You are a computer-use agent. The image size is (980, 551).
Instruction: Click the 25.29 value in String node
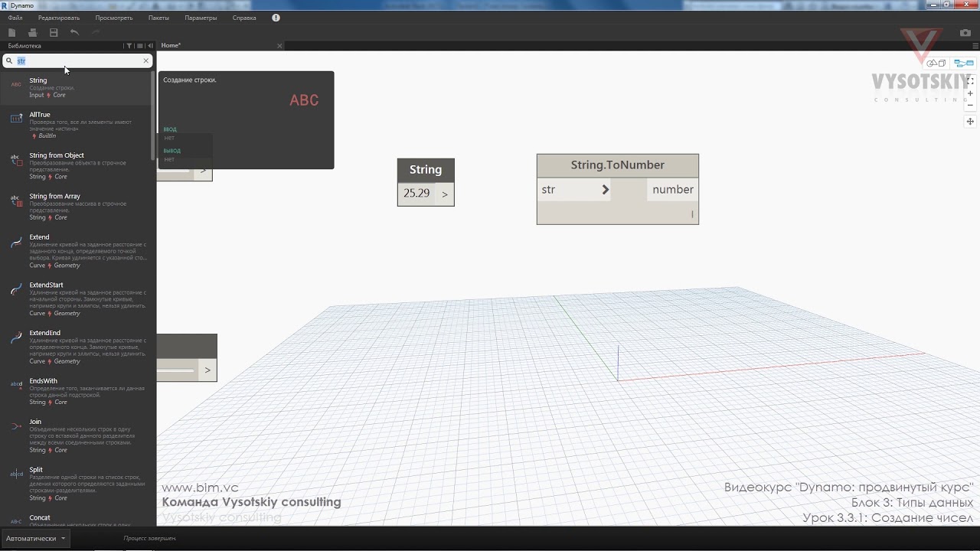[x=416, y=194]
